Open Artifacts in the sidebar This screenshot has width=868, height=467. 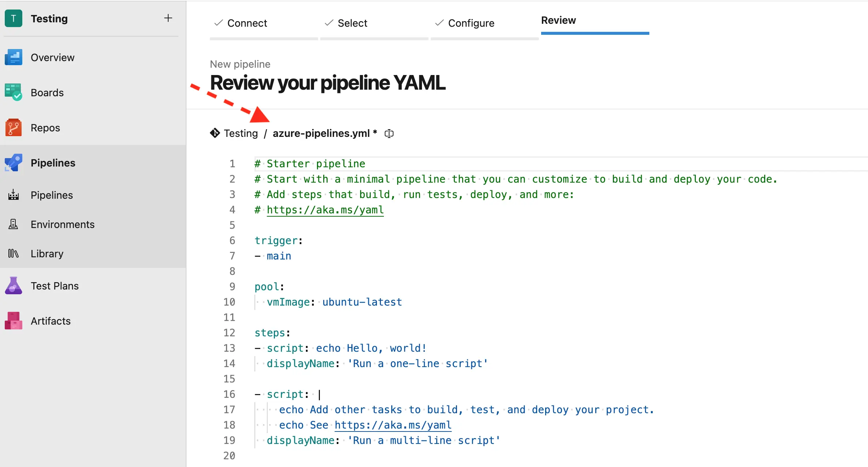51,321
